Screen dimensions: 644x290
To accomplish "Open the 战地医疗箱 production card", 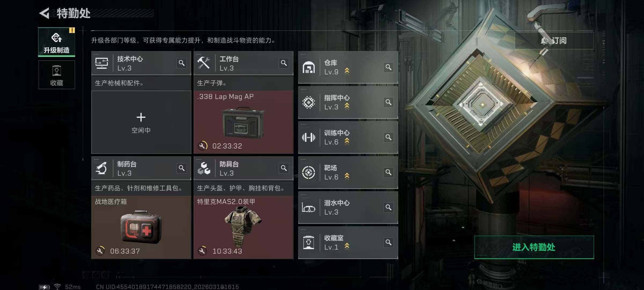I will 141,227.
